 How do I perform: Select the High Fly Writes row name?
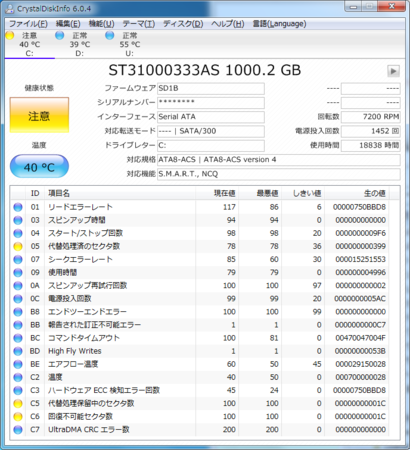click(75, 351)
